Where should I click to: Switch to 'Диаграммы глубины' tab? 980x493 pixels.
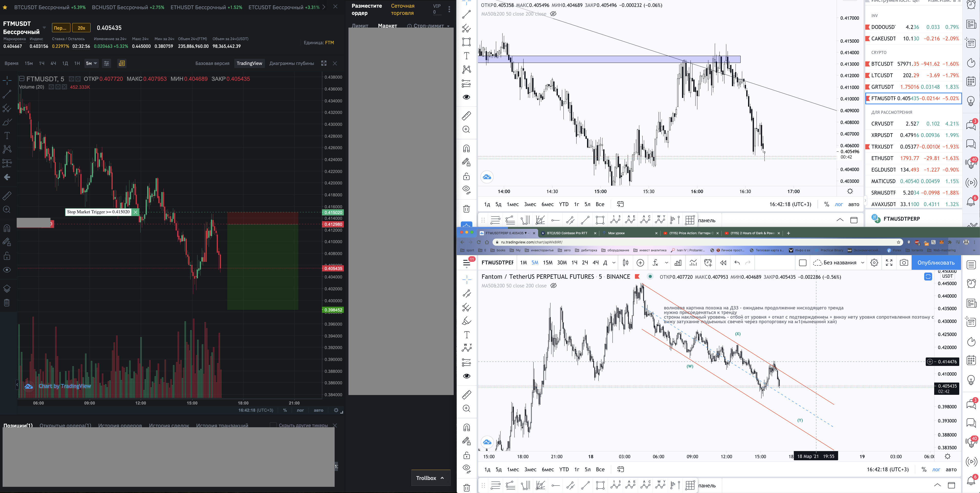[291, 63]
